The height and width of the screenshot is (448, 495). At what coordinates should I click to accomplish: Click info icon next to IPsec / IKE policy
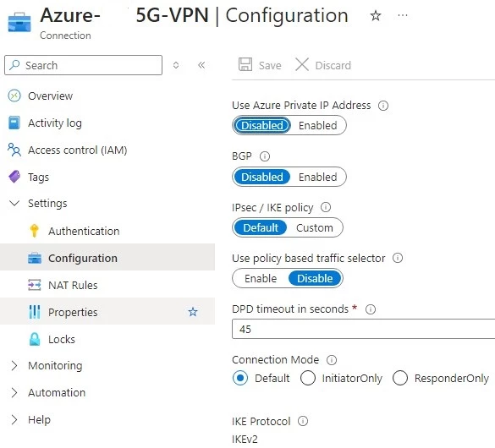tap(326, 207)
